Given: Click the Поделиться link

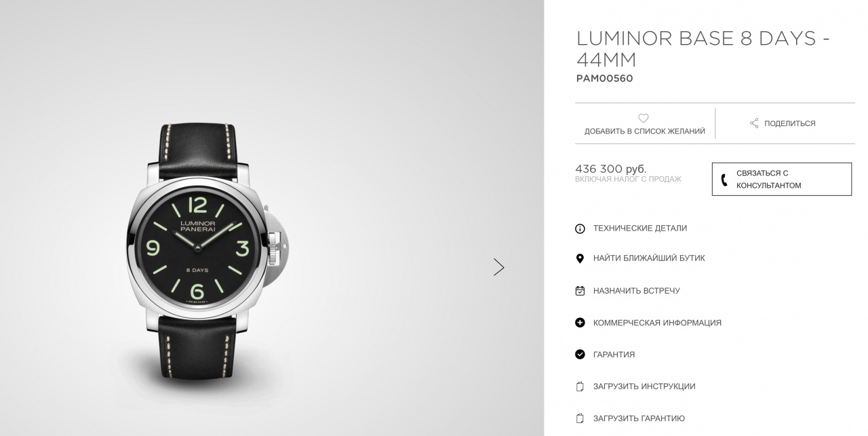Looking at the screenshot, I should pyautogui.click(x=790, y=123).
